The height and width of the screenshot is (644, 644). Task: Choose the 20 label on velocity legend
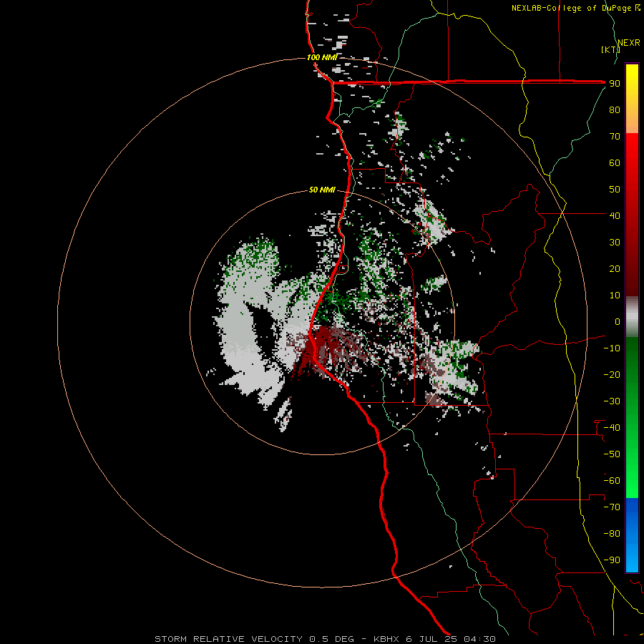tap(615, 268)
